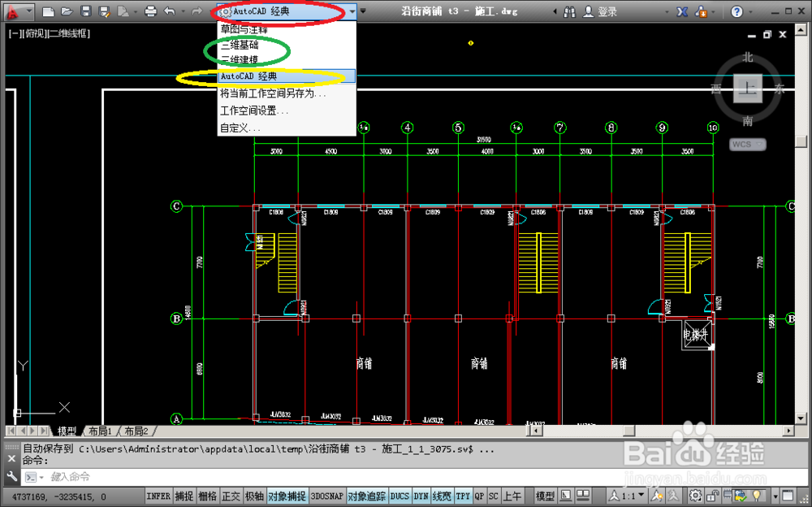Click the Quick View Drawings icon
Screen dimensions: 812x507
pos(583,496)
